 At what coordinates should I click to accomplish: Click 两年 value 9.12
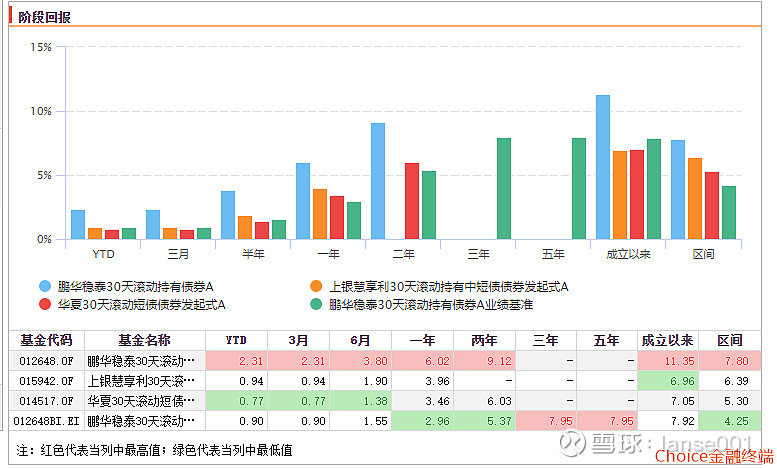point(499,361)
